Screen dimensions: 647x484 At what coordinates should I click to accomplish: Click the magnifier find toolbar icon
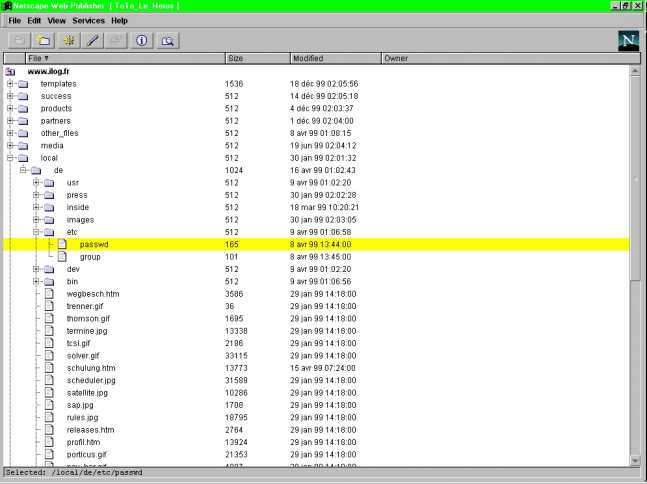[x=167, y=40]
